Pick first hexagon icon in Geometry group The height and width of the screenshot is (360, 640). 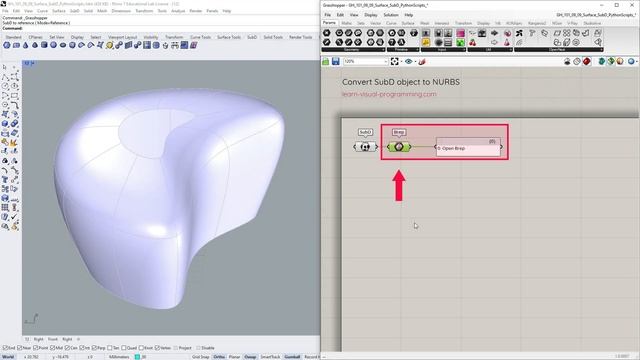(x=327, y=33)
